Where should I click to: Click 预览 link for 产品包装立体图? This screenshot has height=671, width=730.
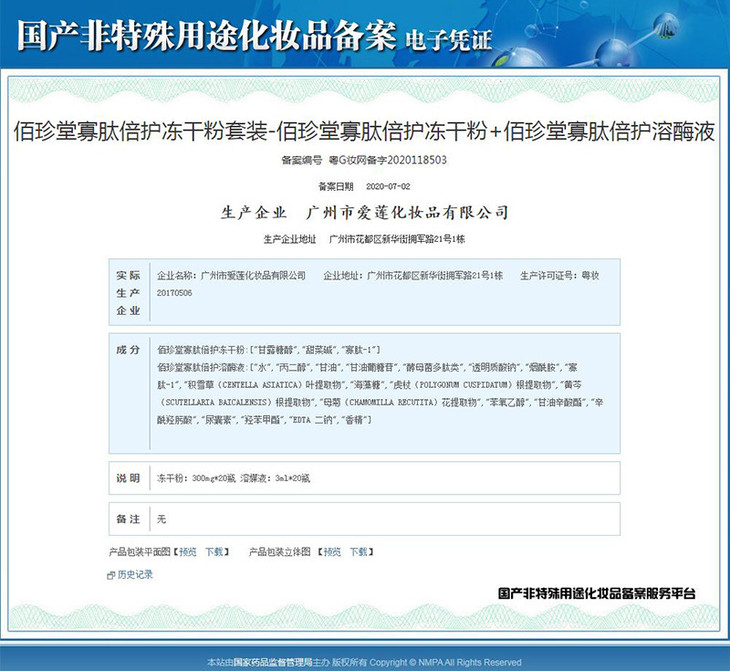(332, 552)
